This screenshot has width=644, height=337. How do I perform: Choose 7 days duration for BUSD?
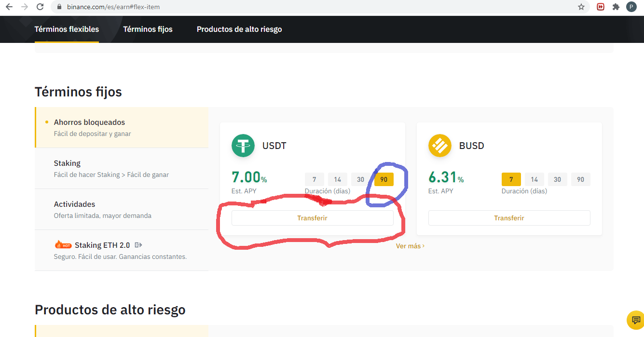pyautogui.click(x=511, y=179)
